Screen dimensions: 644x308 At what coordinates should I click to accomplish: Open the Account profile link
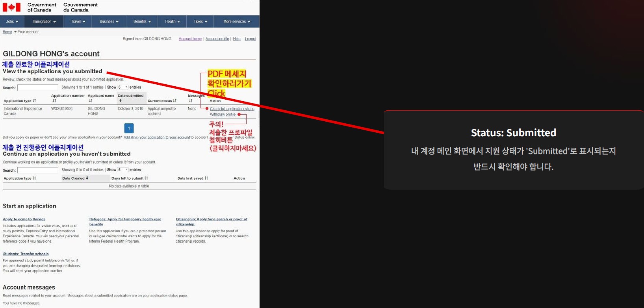click(217, 39)
